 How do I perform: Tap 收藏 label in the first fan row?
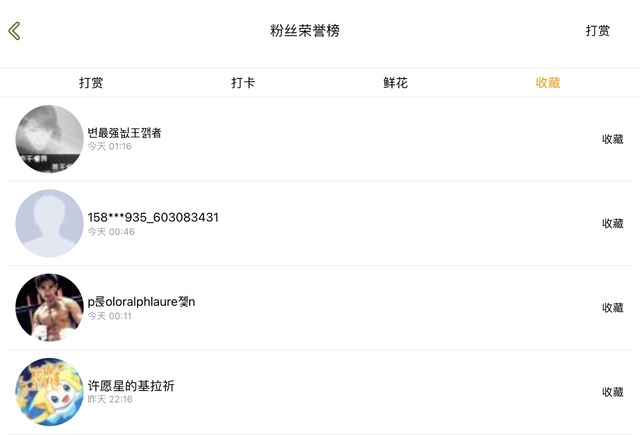click(x=613, y=139)
